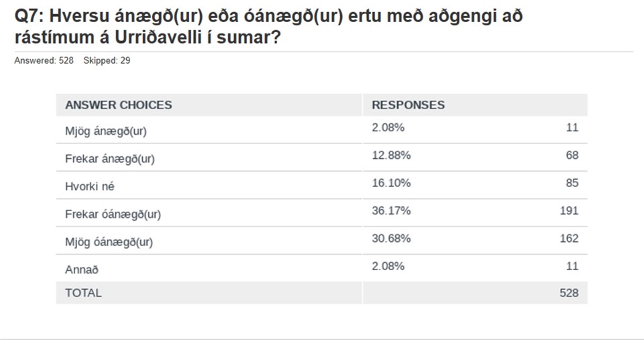Viewport: 644px width, 362px height.
Task: Select the 'Annað' answer row
Action: click(321, 268)
